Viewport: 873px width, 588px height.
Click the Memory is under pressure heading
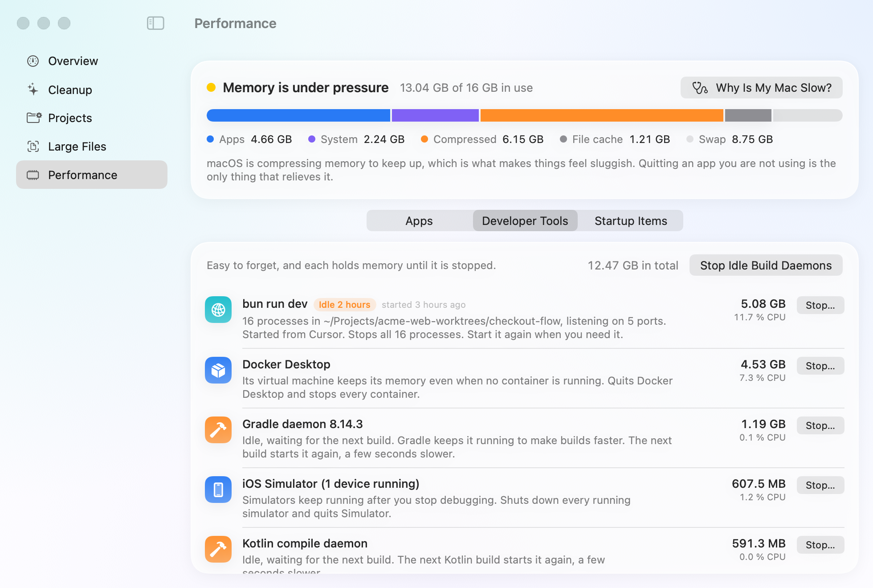click(306, 88)
